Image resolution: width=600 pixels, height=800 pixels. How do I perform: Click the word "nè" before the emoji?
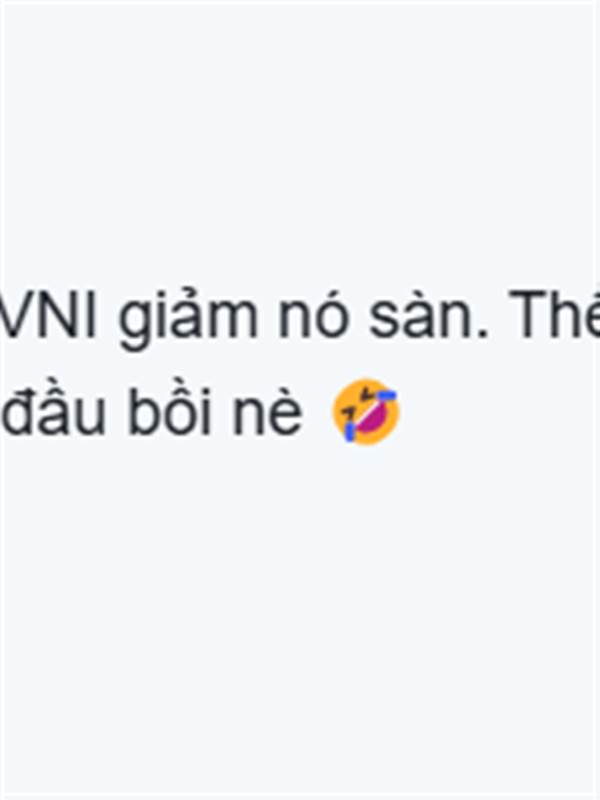point(268,411)
